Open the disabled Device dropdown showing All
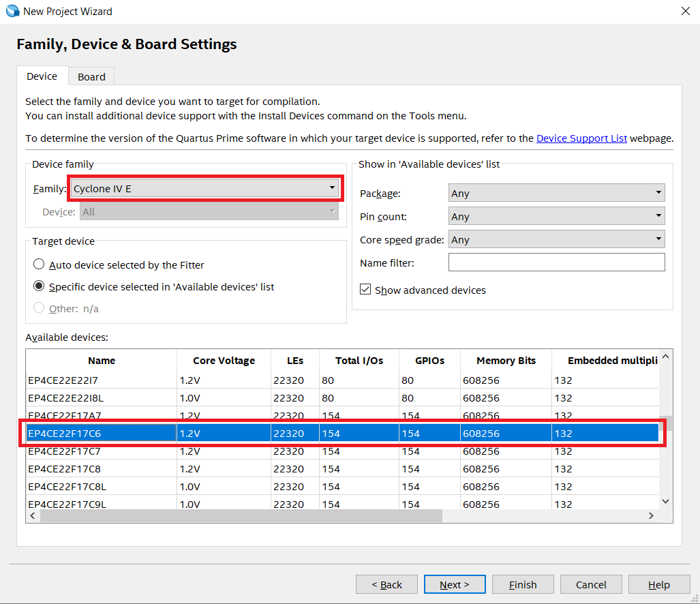 [209, 211]
